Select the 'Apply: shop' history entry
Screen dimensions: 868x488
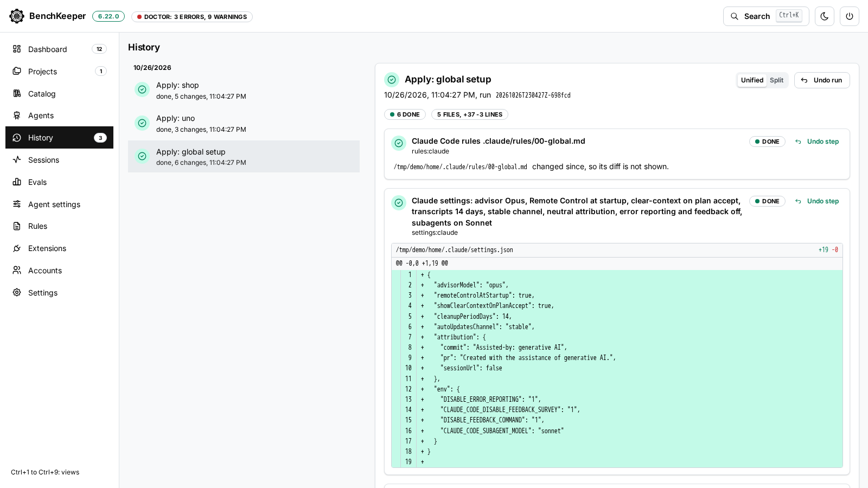click(x=244, y=90)
